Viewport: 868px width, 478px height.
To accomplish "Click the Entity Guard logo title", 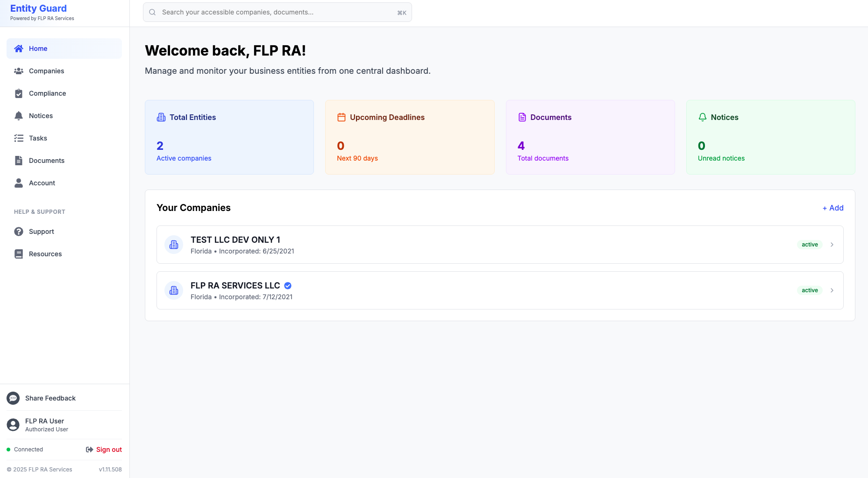I will (38, 8).
